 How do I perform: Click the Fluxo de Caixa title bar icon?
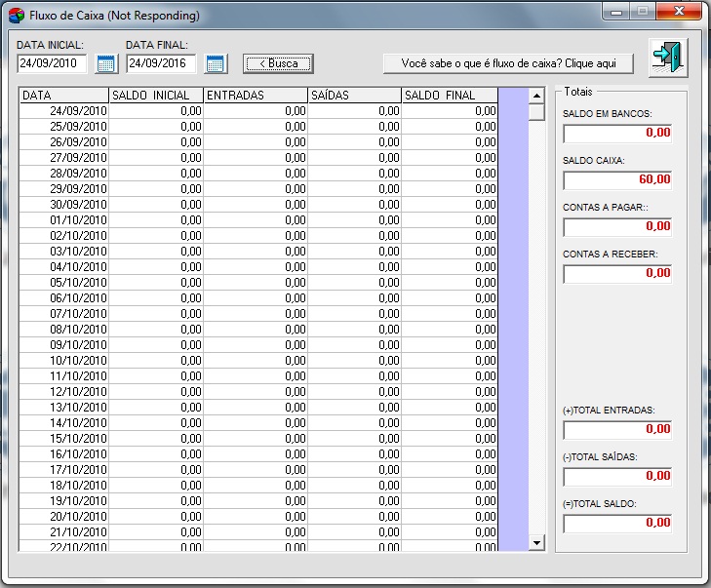[17, 16]
